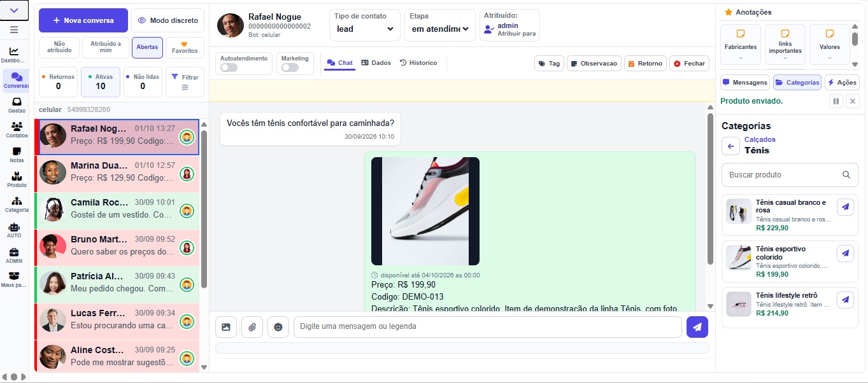Open the Etapa em atendimento dropdown
868x383 pixels.
[x=439, y=29]
